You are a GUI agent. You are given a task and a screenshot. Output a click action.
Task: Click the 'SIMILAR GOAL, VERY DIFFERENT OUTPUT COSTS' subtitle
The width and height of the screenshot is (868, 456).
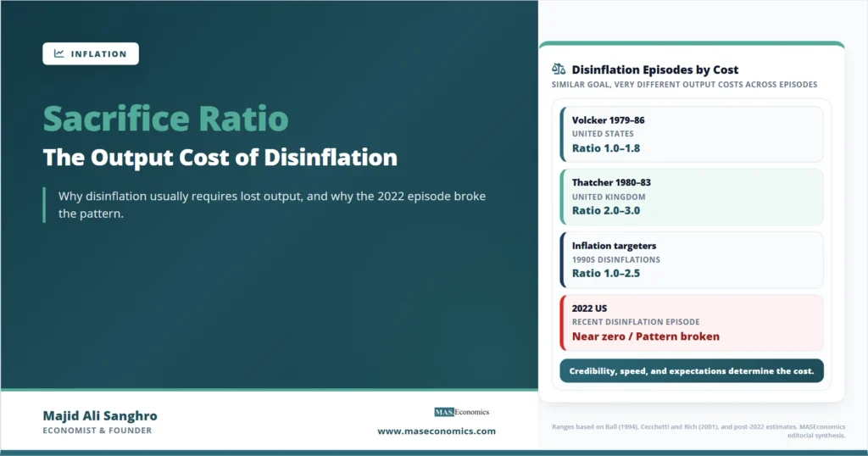(x=684, y=85)
